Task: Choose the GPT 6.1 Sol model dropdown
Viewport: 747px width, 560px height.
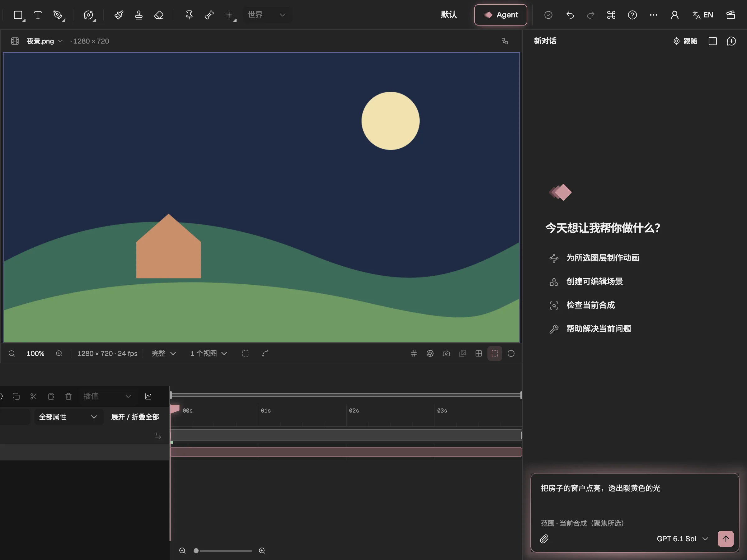Action: click(682, 539)
